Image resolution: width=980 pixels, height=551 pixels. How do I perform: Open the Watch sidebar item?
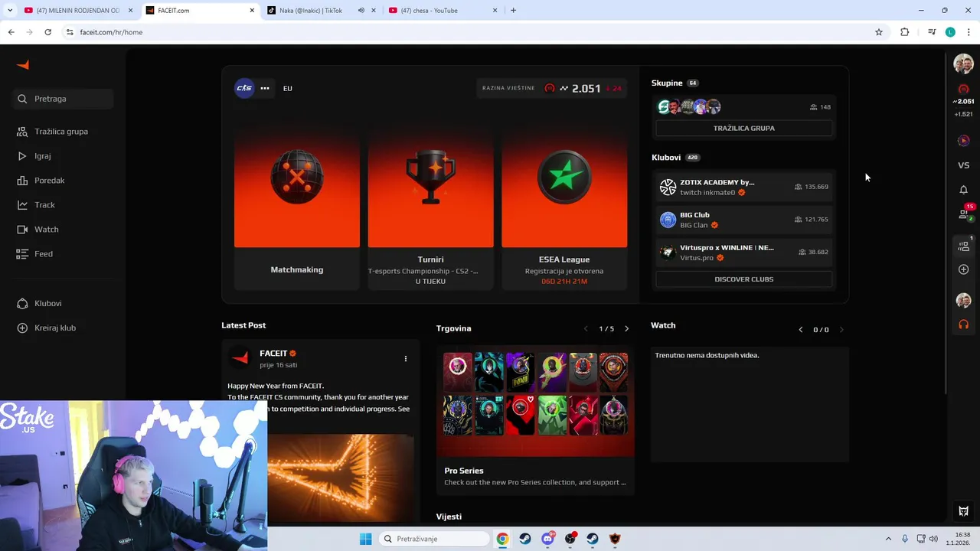tap(38, 230)
